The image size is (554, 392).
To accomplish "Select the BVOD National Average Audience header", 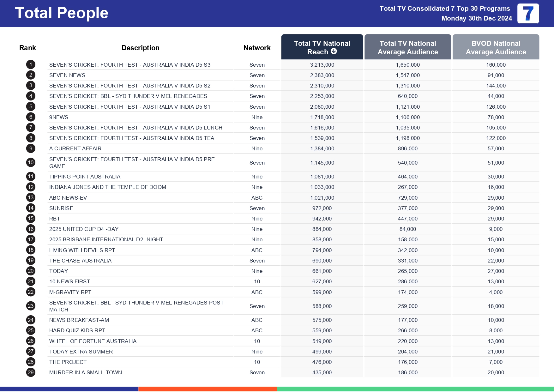I will [496, 47].
